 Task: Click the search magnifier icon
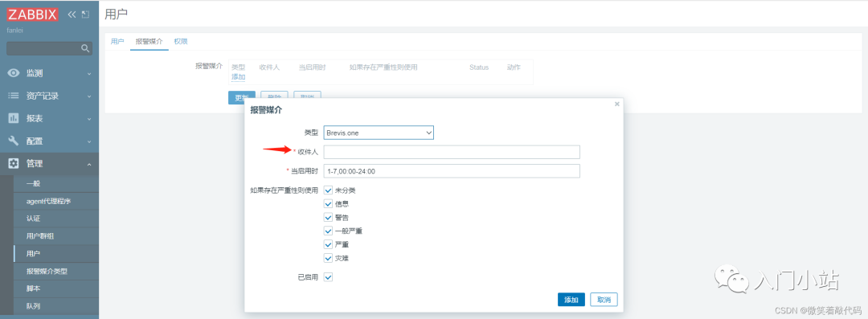click(x=85, y=48)
